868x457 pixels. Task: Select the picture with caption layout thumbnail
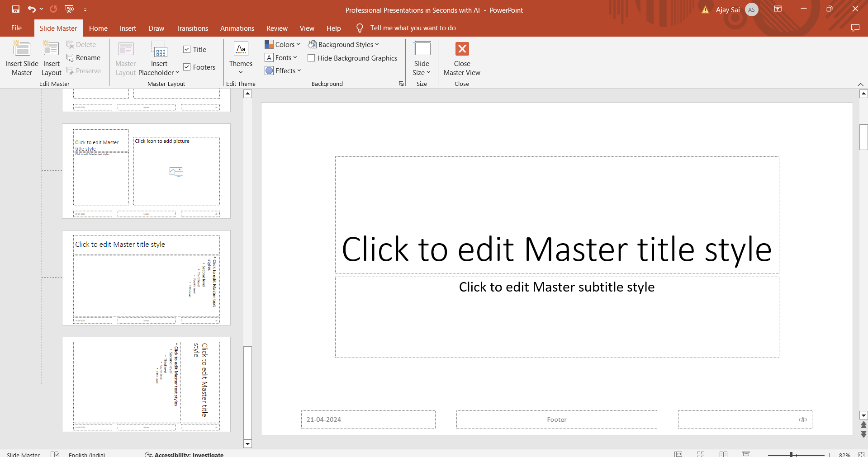click(146, 171)
